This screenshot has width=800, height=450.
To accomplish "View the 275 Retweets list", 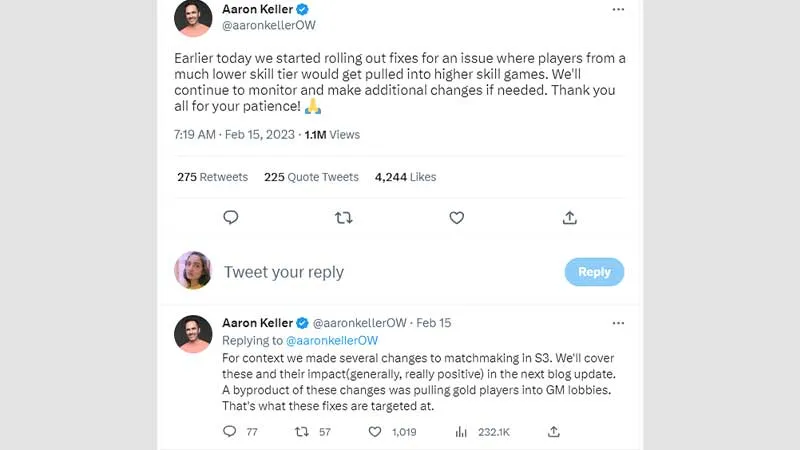I will [x=213, y=177].
